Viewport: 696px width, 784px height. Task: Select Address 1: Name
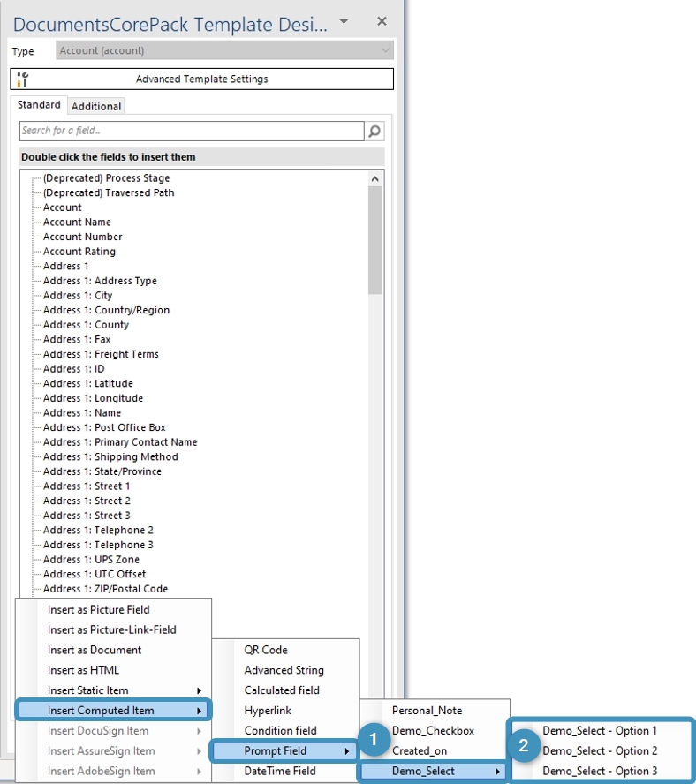tap(81, 412)
